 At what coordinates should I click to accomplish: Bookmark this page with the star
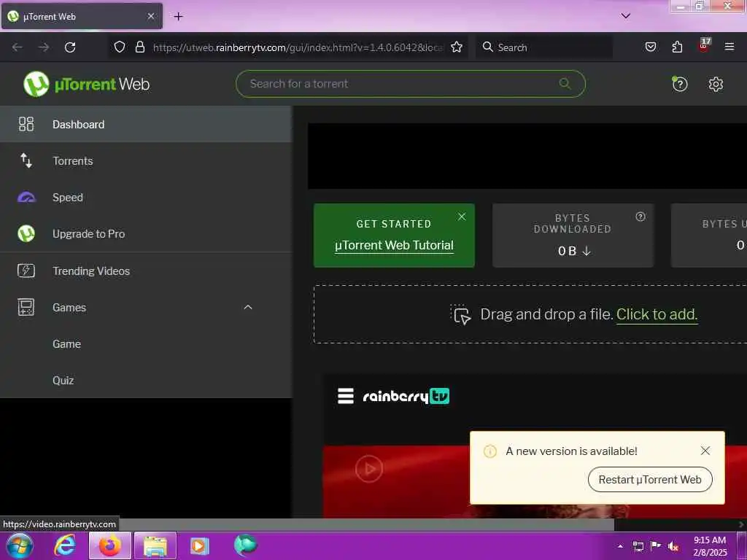457,47
